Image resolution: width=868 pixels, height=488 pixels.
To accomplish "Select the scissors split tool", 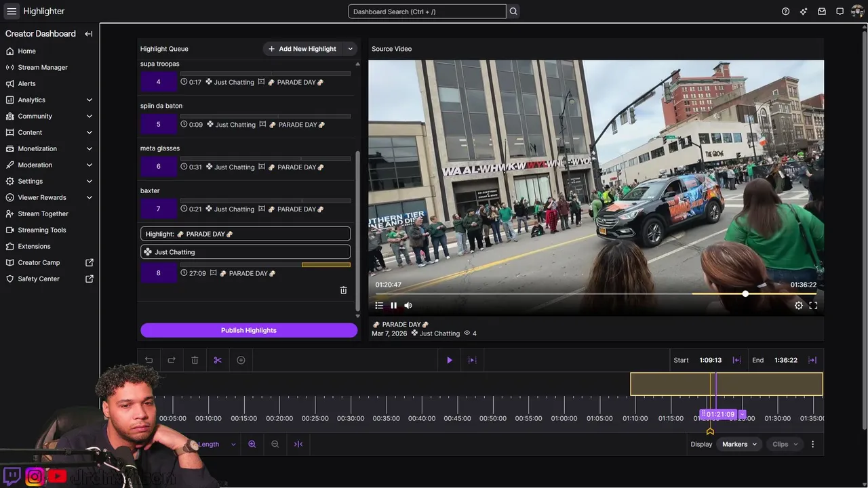I will [x=218, y=361].
